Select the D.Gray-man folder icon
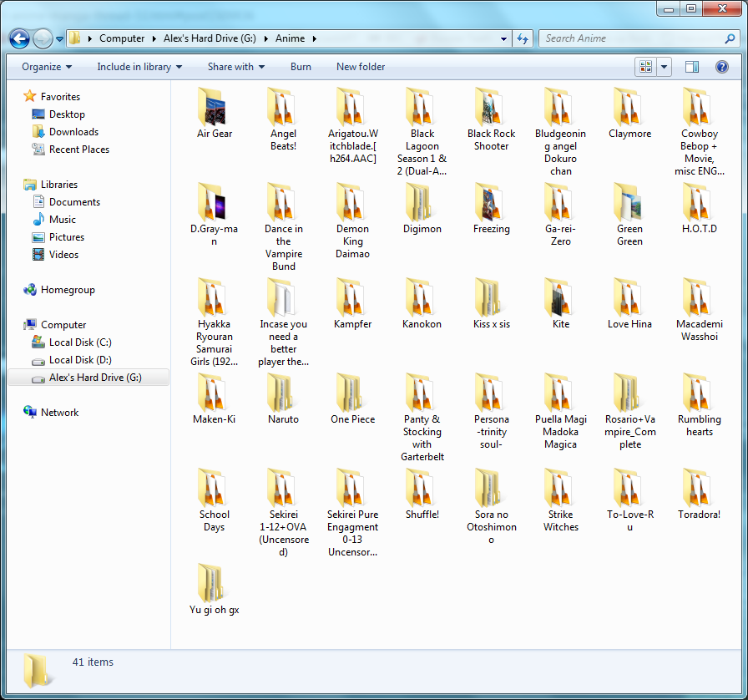 [x=211, y=201]
